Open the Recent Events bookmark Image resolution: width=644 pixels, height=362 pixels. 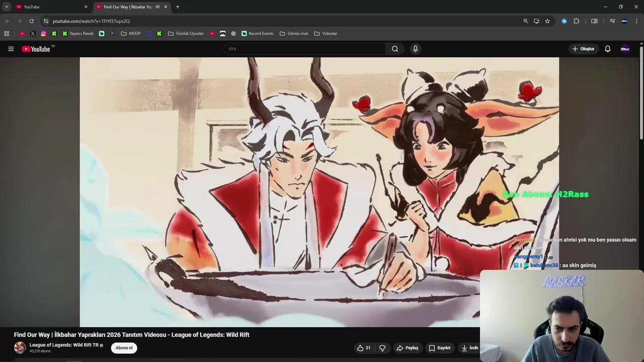coord(257,34)
